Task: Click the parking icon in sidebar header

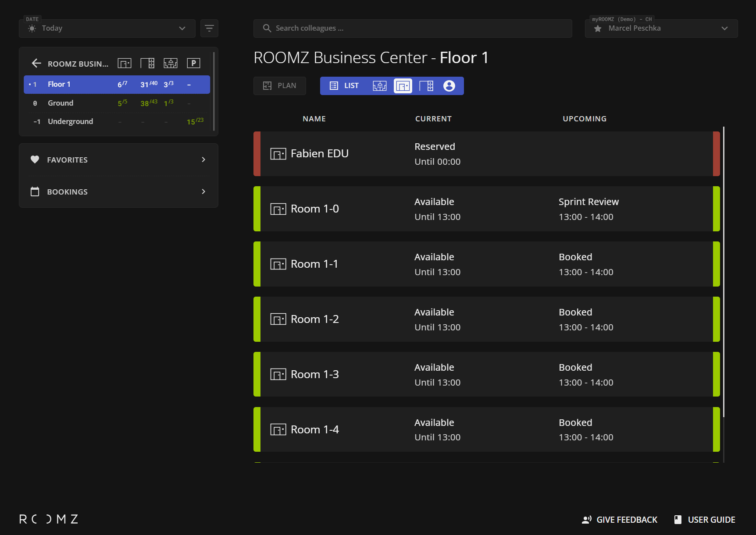Action: (x=193, y=64)
